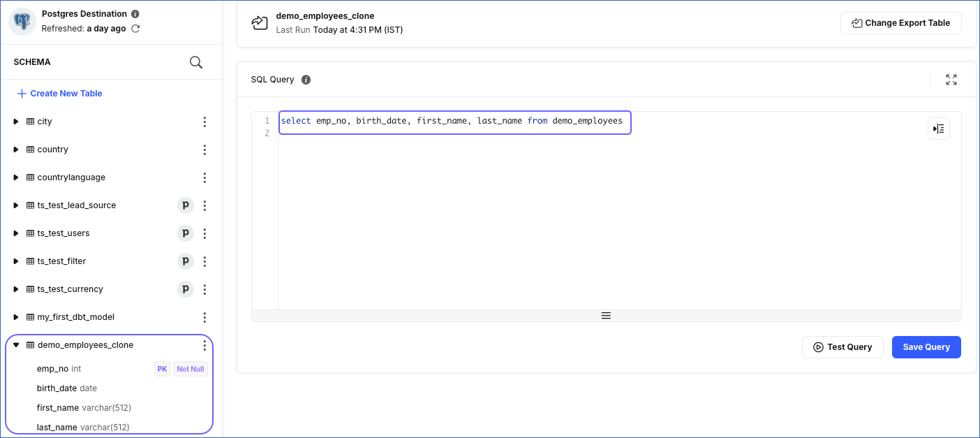Open the three-dot menu for countrylanguage table

coord(205,177)
